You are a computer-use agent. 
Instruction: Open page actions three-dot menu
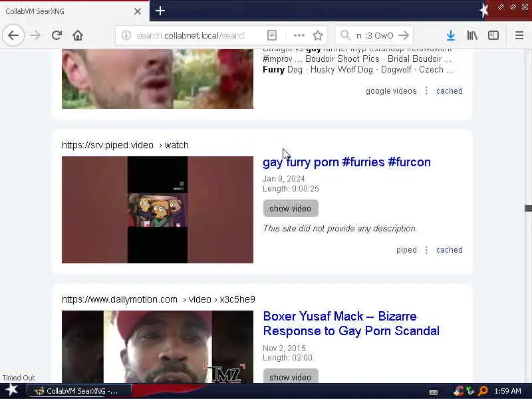coord(299,35)
